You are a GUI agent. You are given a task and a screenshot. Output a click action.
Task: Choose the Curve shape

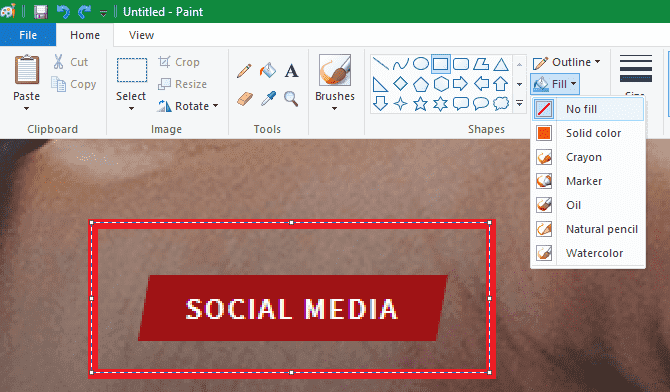coord(400,64)
